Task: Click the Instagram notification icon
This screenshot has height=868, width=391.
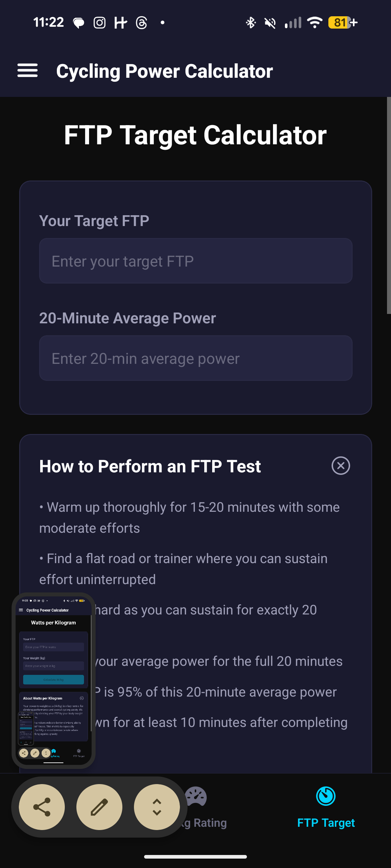Action: point(100,23)
